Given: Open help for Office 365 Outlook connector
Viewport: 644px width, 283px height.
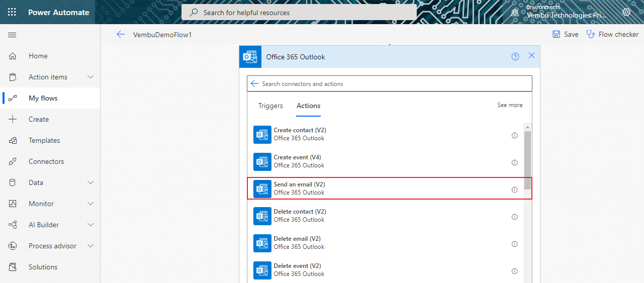Looking at the screenshot, I should coord(515,56).
